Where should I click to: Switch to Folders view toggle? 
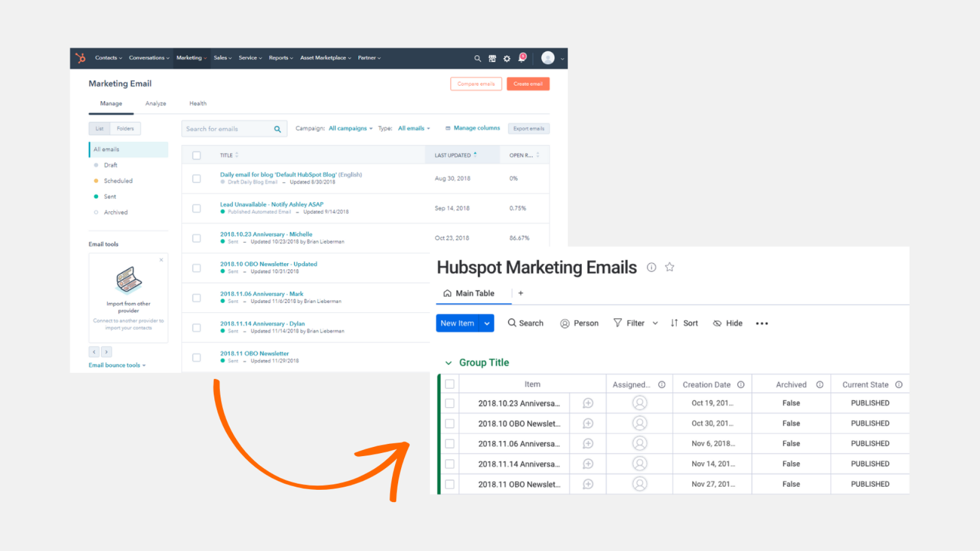click(125, 129)
